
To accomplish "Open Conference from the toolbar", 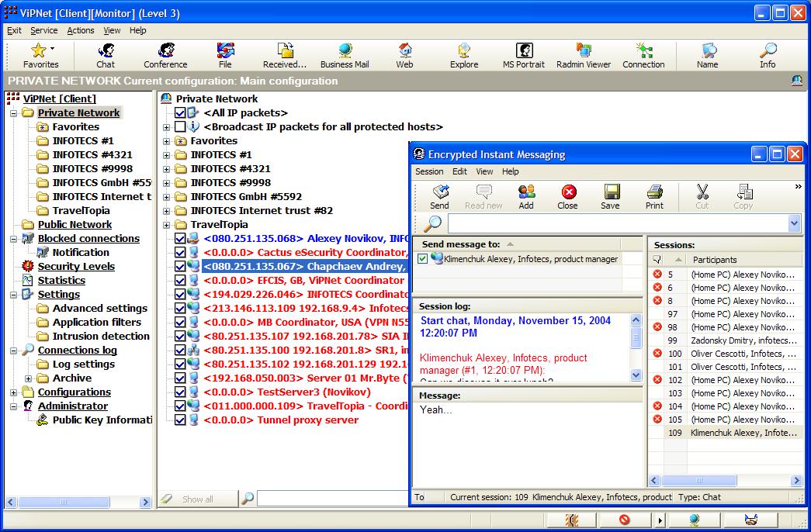I will click(x=165, y=50).
